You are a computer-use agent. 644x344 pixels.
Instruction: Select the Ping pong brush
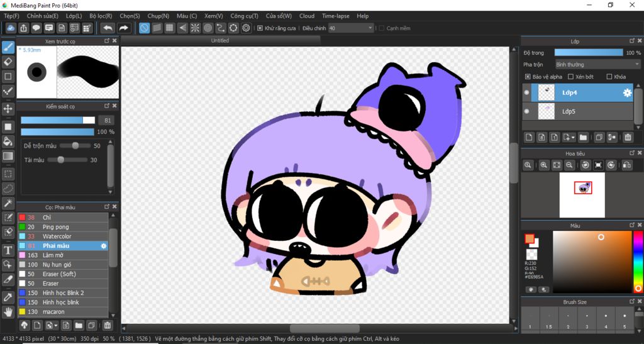coord(64,227)
